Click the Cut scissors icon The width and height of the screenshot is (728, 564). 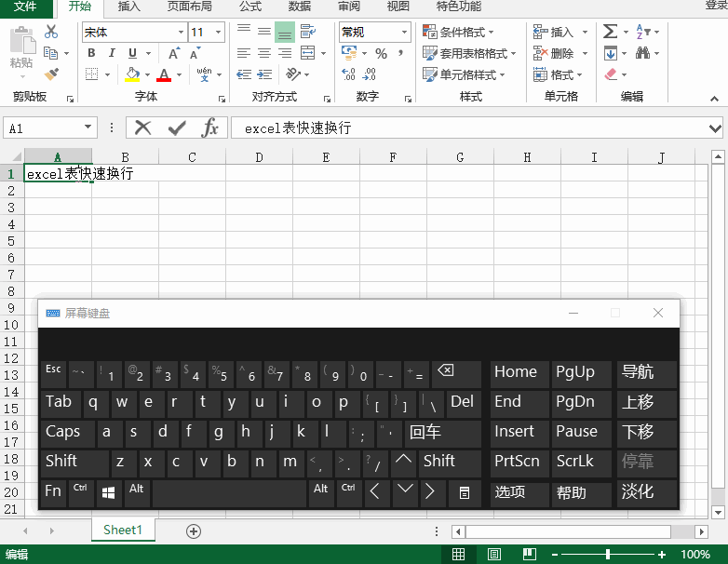51,33
